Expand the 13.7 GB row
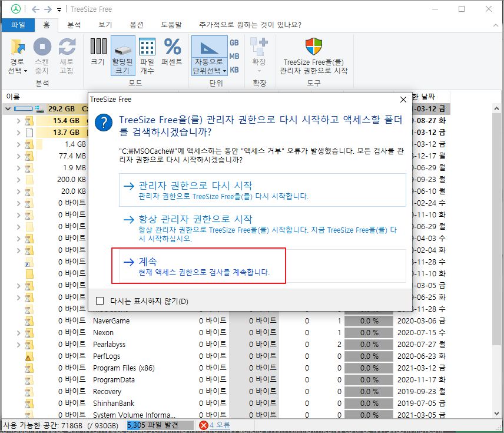Image resolution: width=504 pixels, height=433 pixels. pos(19,133)
